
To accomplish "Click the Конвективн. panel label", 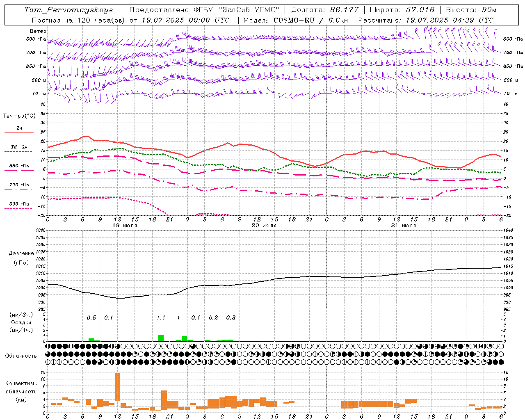I will [21, 383].
